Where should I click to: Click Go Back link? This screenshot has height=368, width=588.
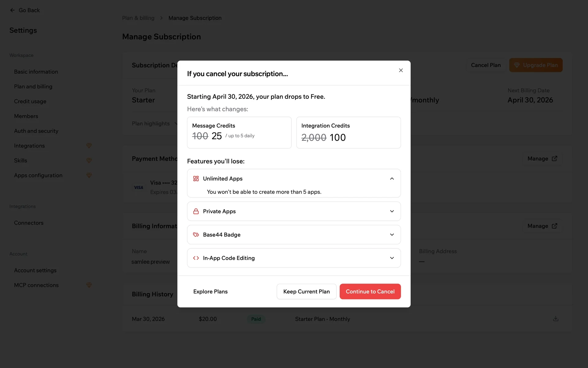[x=24, y=10]
